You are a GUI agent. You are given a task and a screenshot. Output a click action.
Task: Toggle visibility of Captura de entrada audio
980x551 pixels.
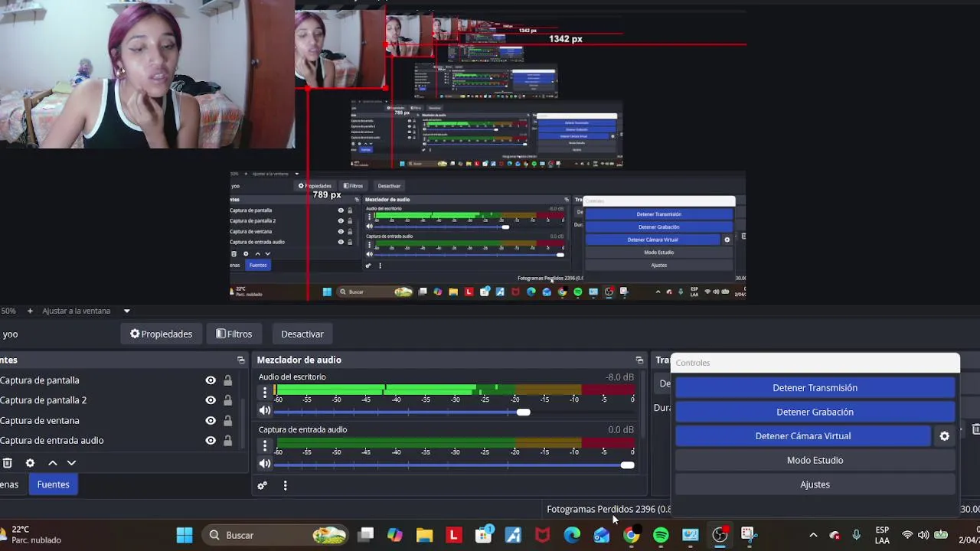[x=211, y=440]
